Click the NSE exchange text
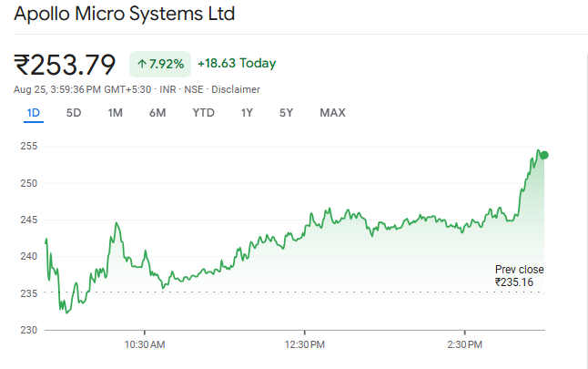Image resolution: width=588 pixels, height=369 pixels. click(x=191, y=89)
